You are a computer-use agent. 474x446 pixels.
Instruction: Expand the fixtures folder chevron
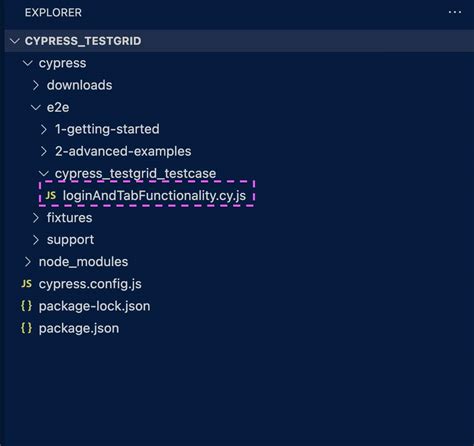pos(36,218)
